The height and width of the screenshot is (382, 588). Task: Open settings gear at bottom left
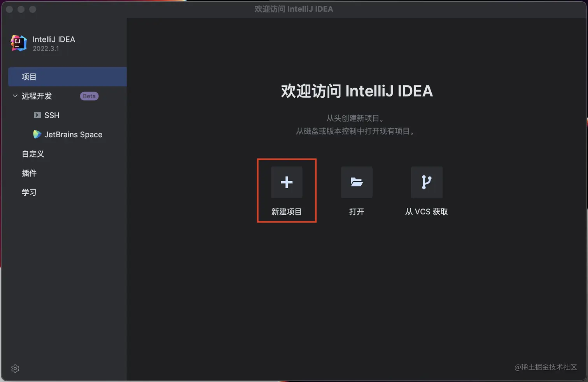(x=15, y=368)
